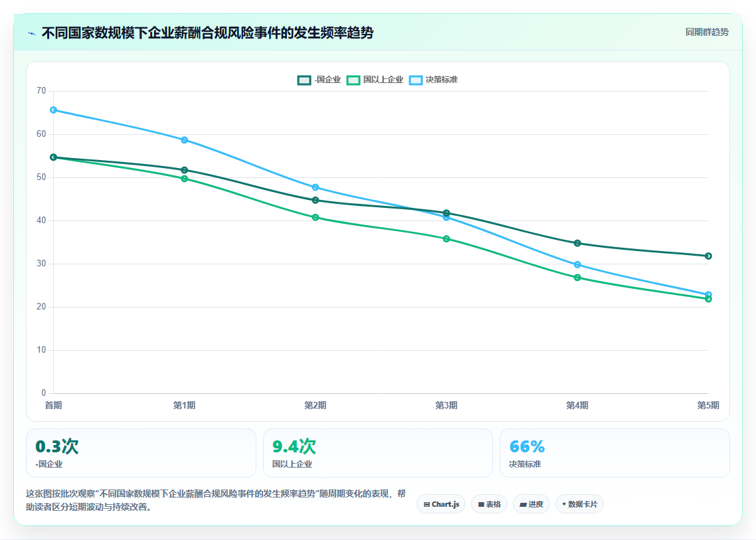Select the -国企业 data point at 第5期
The image size is (756, 540).
(x=708, y=256)
